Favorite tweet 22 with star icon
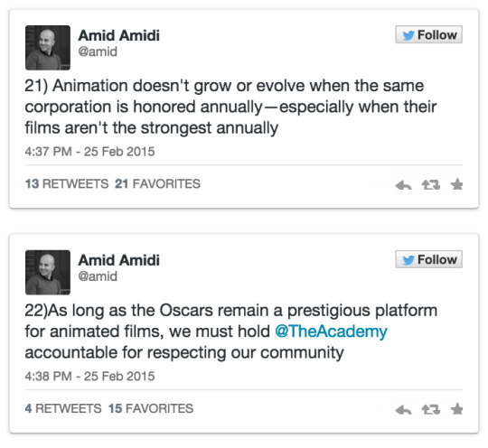The height and width of the screenshot is (448, 488). (456, 409)
